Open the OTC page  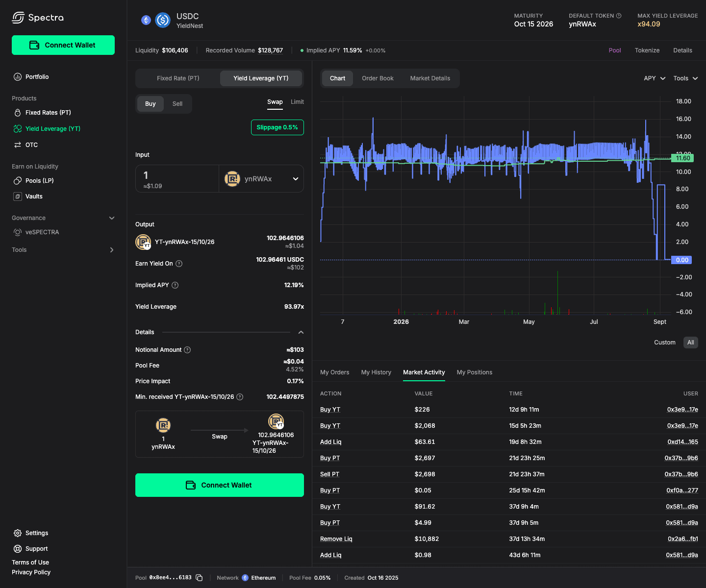click(x=25, y=145)
